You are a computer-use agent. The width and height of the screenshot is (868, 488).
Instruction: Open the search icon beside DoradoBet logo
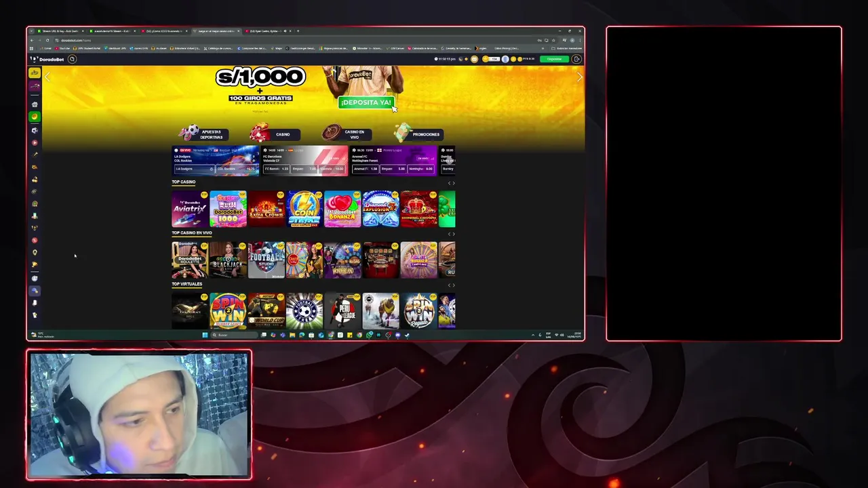pos(72,59)
